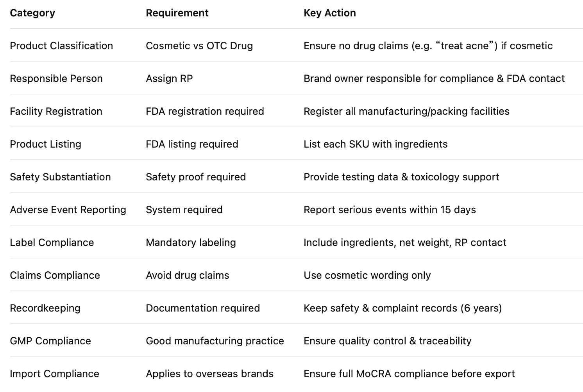Click the Requirement column header
583x392 pixels.
click(177, 13)
